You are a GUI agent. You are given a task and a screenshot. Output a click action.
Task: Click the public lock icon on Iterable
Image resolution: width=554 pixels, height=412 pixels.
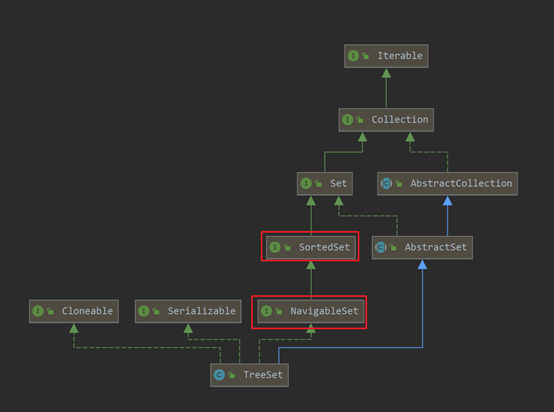366,56
